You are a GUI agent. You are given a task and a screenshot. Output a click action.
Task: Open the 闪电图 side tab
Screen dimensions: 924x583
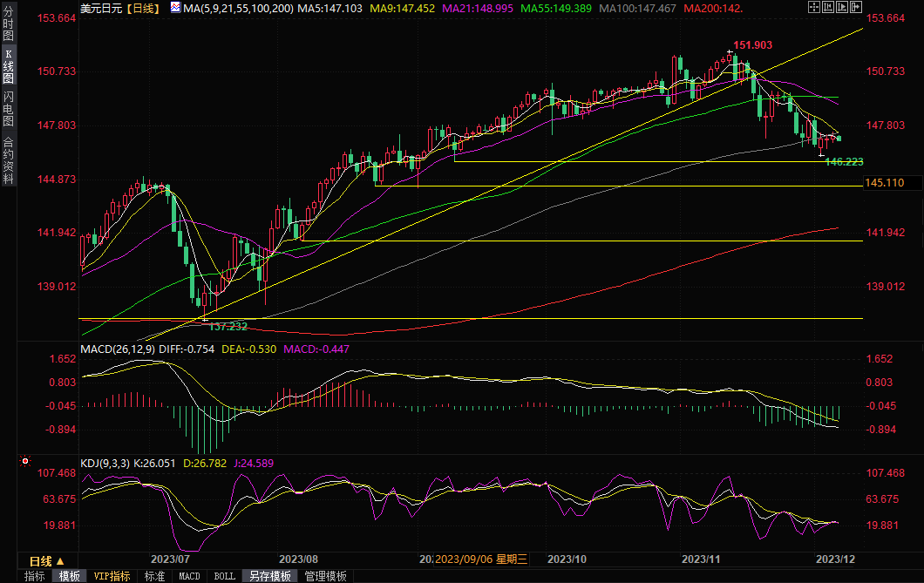coord(8,108)
